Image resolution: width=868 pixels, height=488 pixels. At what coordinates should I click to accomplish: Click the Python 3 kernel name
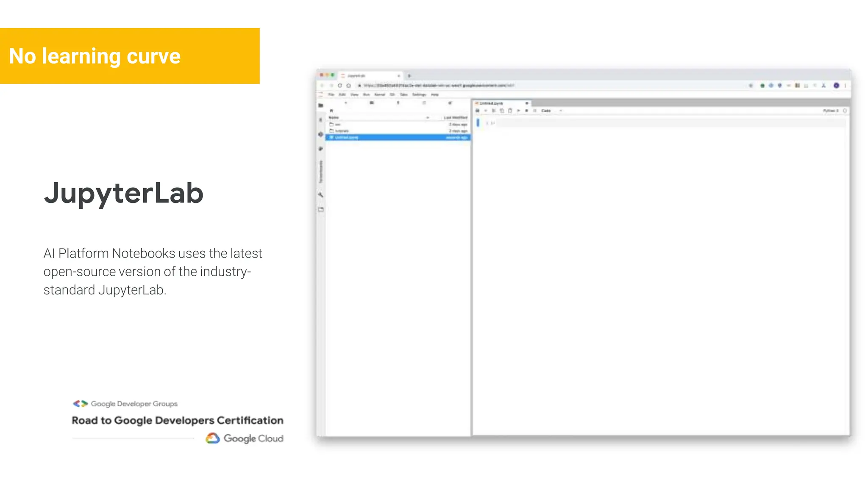click(831, 111)
